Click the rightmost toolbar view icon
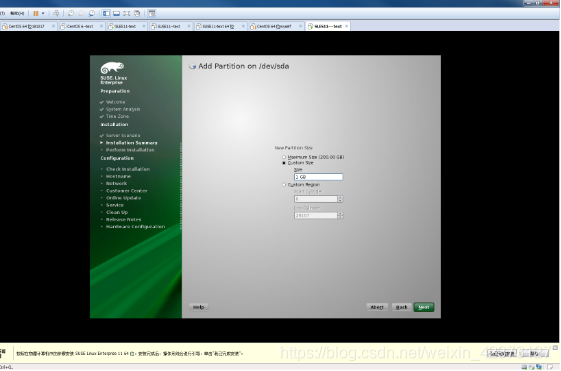 point(152,13)
